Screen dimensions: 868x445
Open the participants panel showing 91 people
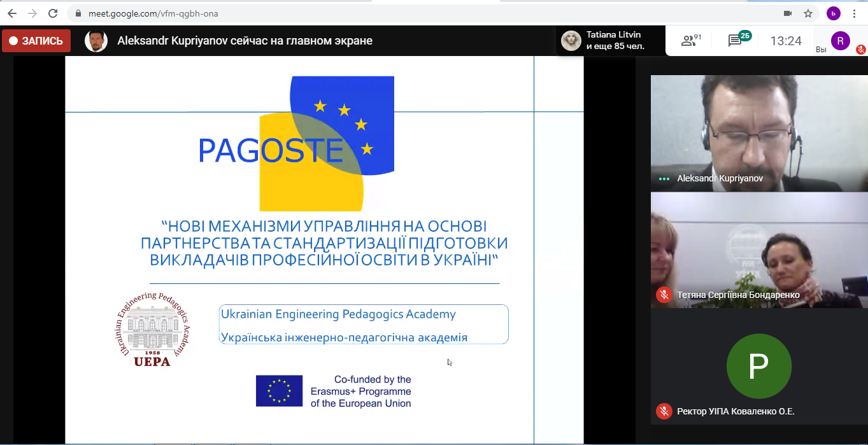click(692, 41)
